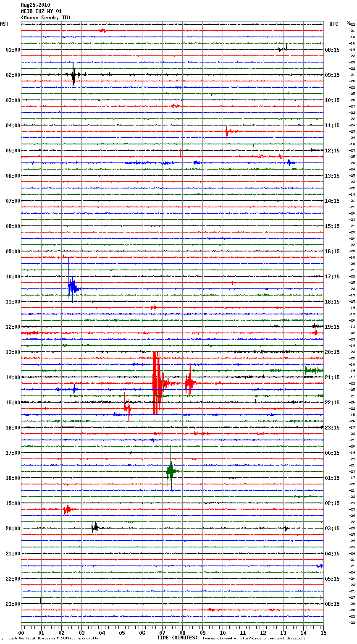Click the 17:15 UTC time label

coord(332,277)
